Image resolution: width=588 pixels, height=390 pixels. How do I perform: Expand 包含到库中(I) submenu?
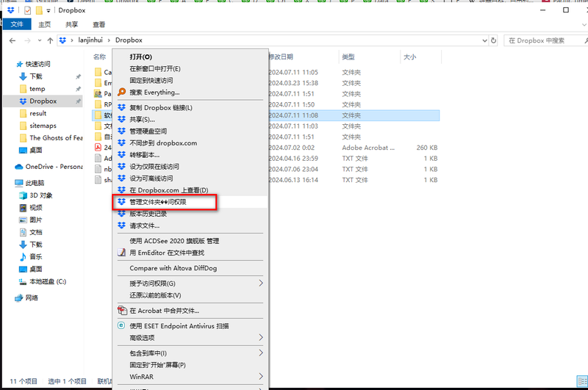190,353
